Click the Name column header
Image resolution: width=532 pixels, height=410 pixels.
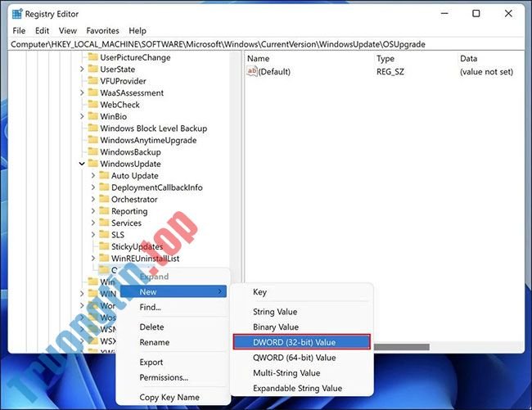(258, 59)
